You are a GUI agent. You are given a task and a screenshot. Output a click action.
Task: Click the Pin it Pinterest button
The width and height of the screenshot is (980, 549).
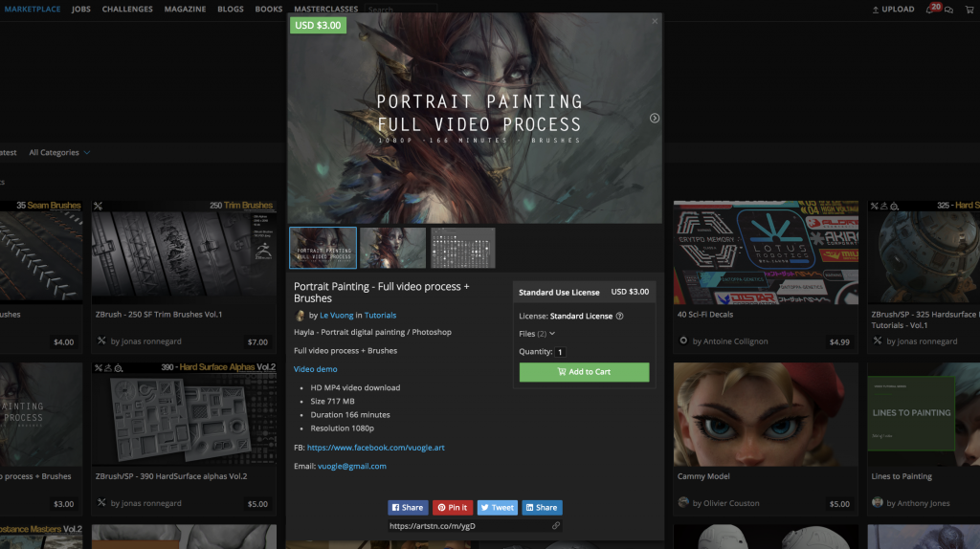(x=453, y=508)
